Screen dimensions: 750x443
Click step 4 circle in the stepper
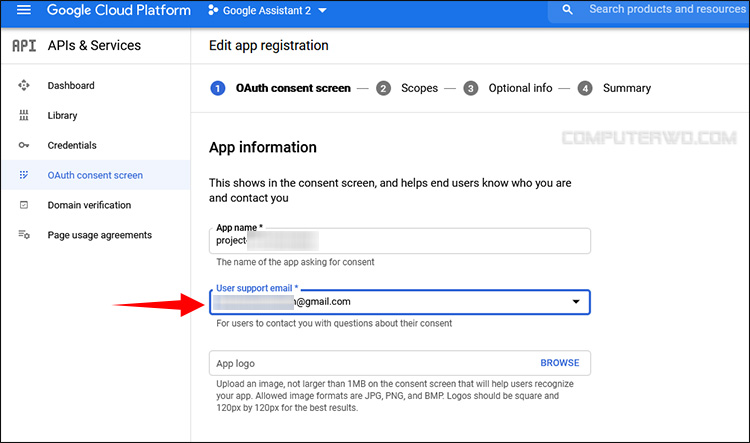[585, 89]
